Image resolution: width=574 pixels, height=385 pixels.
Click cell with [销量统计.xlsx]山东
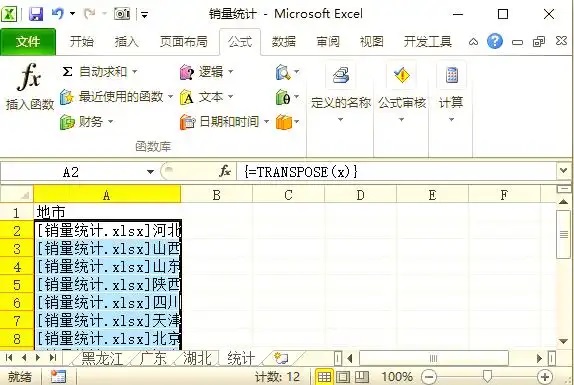pyautogui.click(x=108, y=266)
